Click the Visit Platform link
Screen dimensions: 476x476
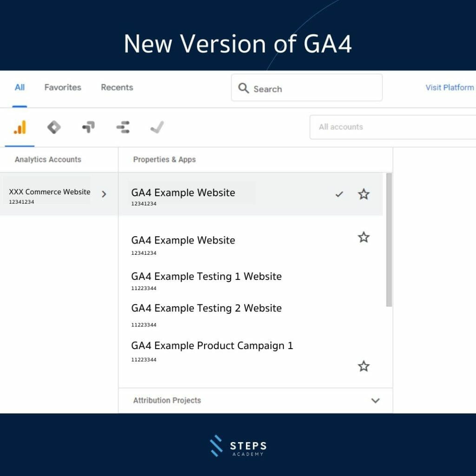coord(449,87)
